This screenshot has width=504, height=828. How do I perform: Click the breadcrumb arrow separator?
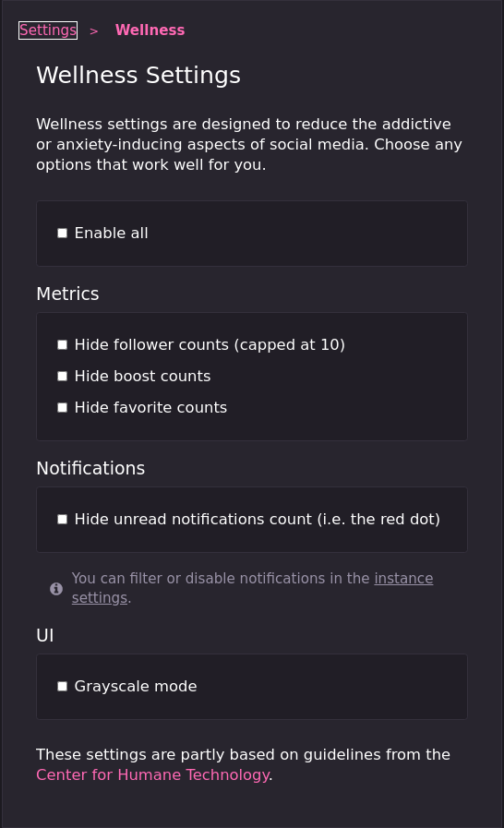coord(94,31)
